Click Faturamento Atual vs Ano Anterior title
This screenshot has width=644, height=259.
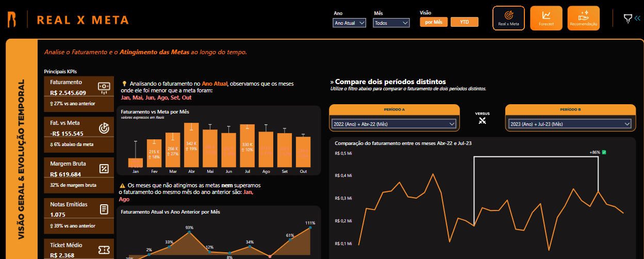coord(170,212)
